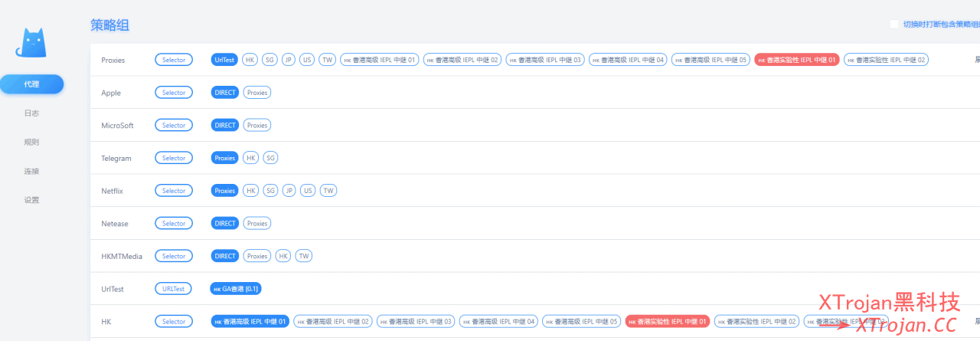Pick 香港高级 IEPL 中继 03 in Proxies row
980x341 pixels.
coord(545,60)
